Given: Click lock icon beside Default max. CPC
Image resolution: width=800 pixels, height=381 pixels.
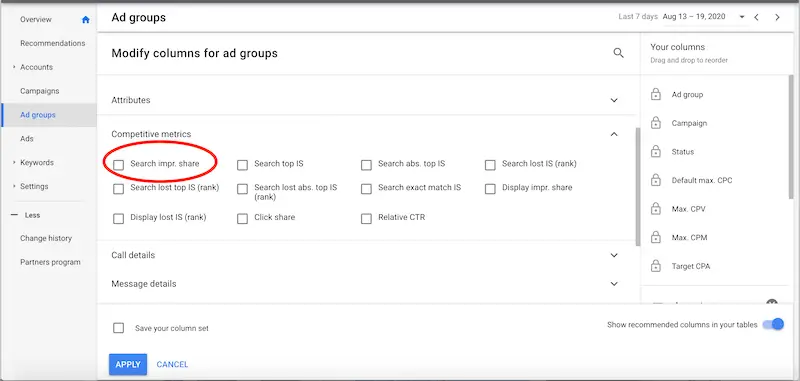Looking at the screenshot, I should click(x=656, y=180).
